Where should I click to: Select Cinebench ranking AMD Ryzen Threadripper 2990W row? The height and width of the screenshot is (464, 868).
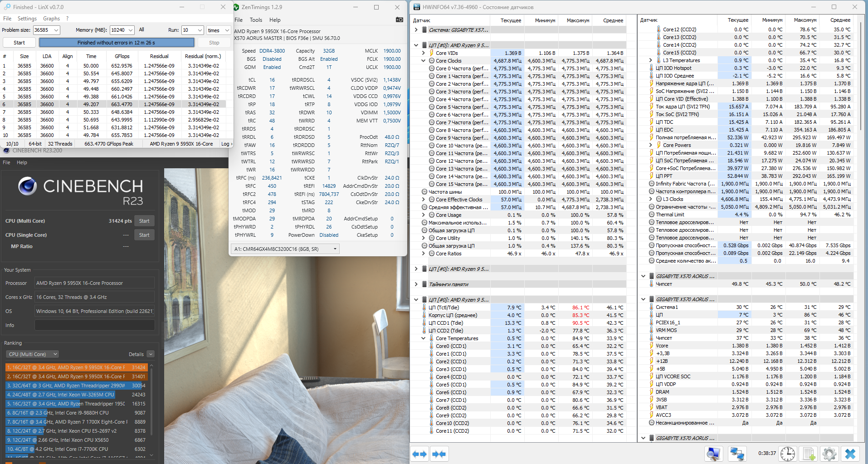[77, 386]
